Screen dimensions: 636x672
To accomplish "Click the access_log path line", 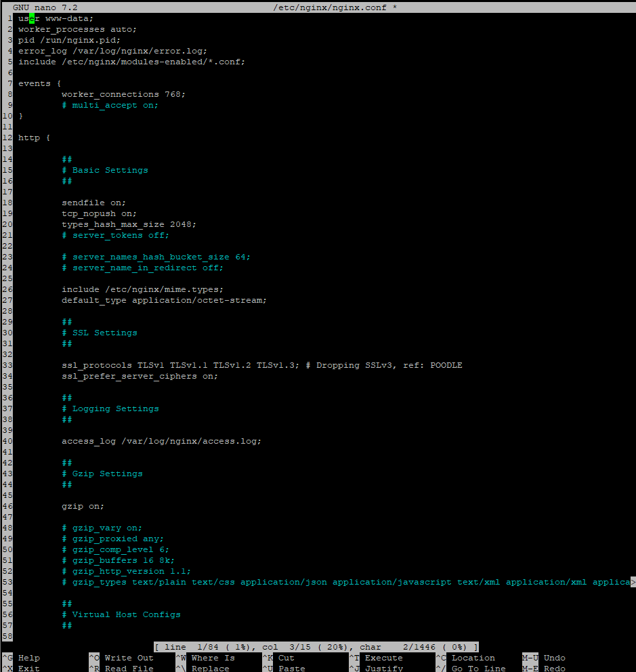I will (161, 441).
